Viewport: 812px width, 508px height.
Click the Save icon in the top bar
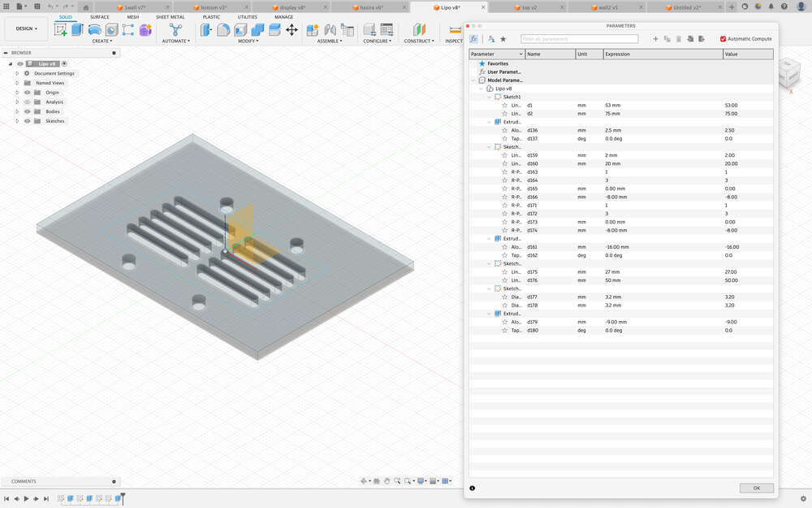coord(37,7)
